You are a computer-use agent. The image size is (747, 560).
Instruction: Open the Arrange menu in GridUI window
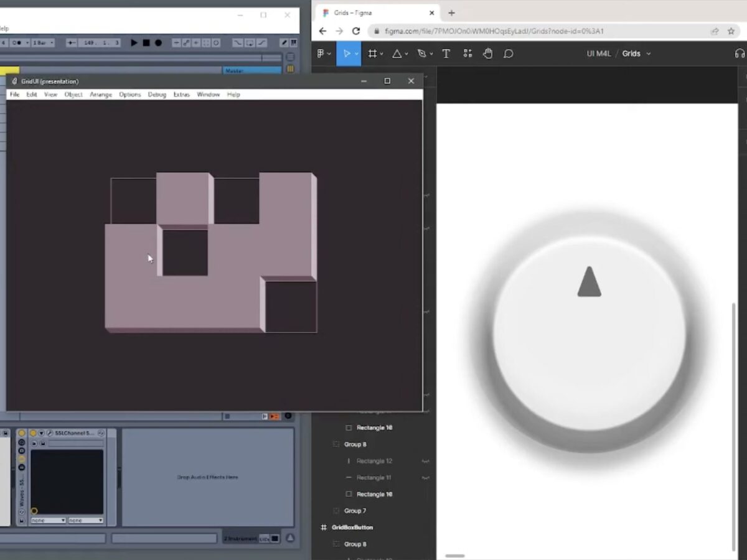[101, 95]
